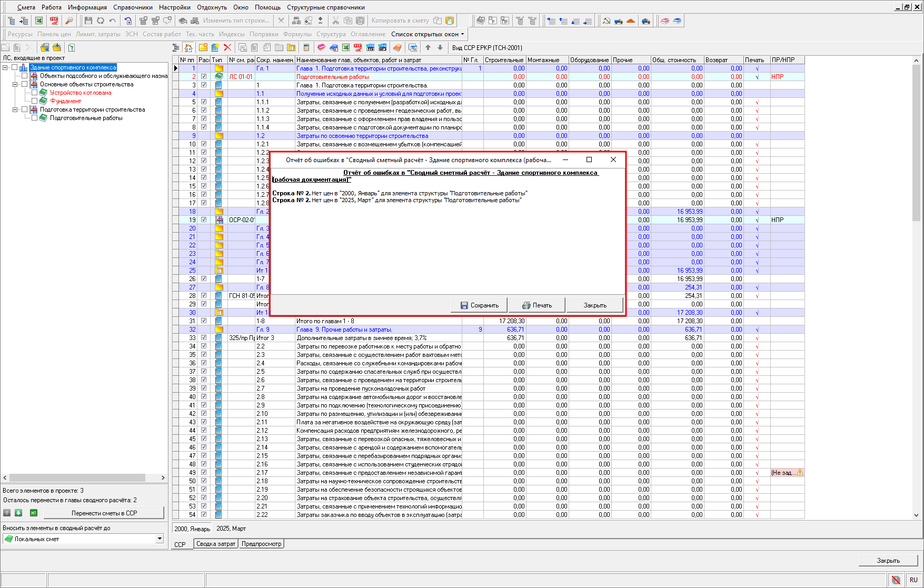This screenshot has height=588, width=924.
Task: Click Сохранить button in error report dialog
Action: [479, 305]
